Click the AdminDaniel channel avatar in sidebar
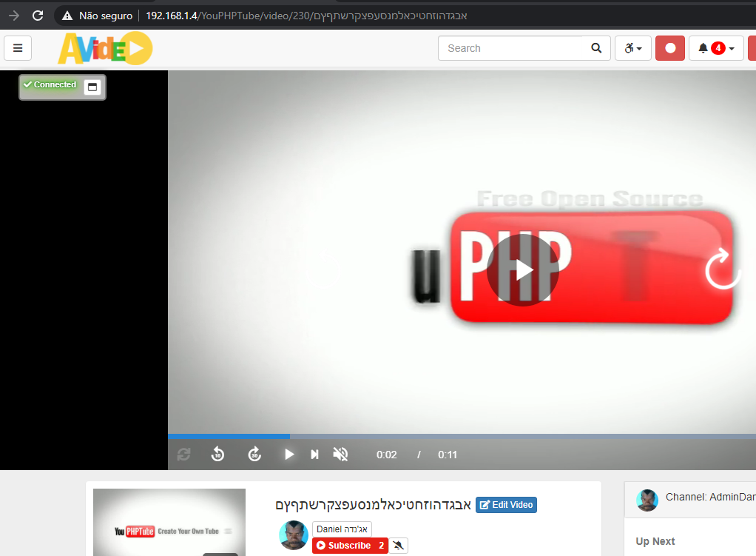This screenshot has height=556, width=756. coord(647,500)
